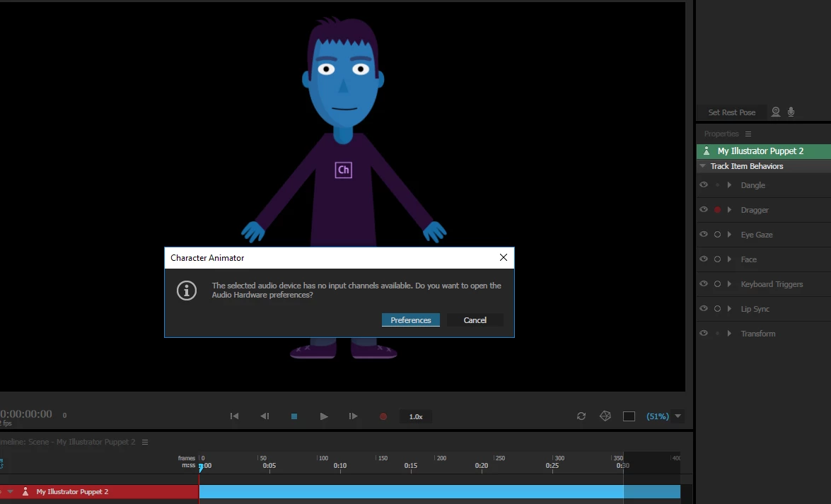Toggle the microphone input icon
Screen dimensions: 831x504
point(791,112)
